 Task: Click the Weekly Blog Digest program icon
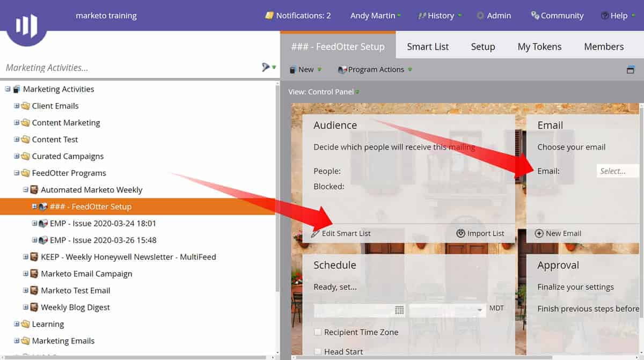pos(34,307)
